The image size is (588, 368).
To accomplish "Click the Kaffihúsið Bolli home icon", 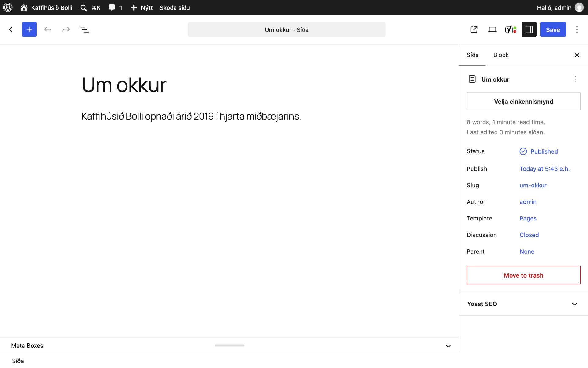I will [x=24, y=7].
